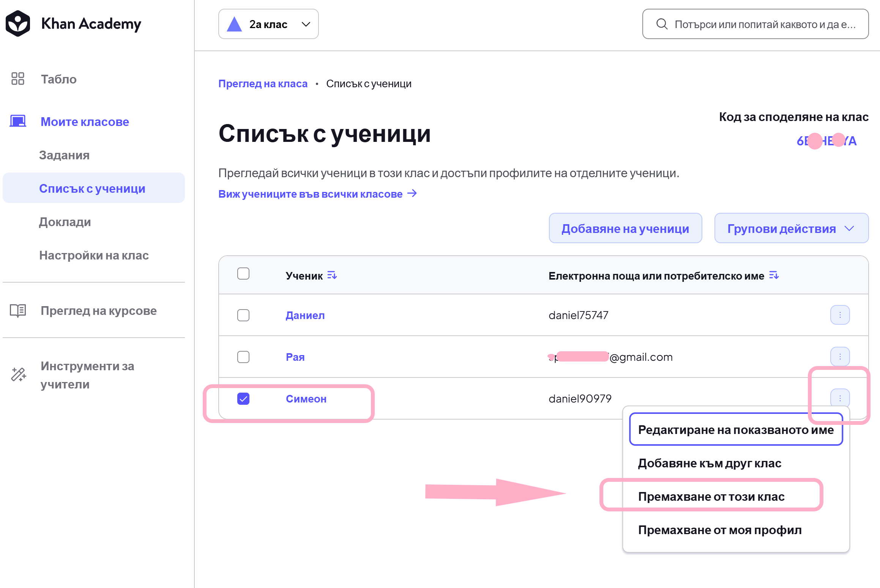This screenshot has width=880, height=588.
Task: Choose Добавяне към друг клас option
Action: pyautogui.click(x=710, y=463)
